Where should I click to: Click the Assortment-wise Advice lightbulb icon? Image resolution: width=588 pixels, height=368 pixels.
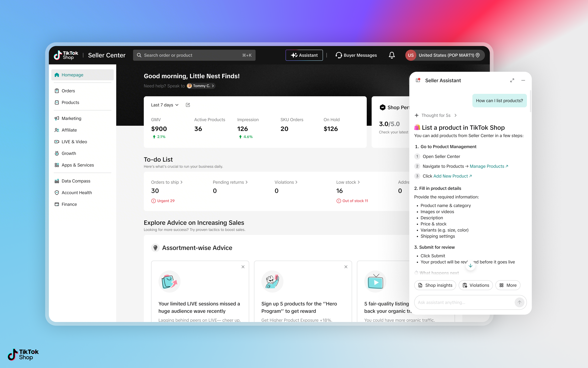(x=156, y=248)
